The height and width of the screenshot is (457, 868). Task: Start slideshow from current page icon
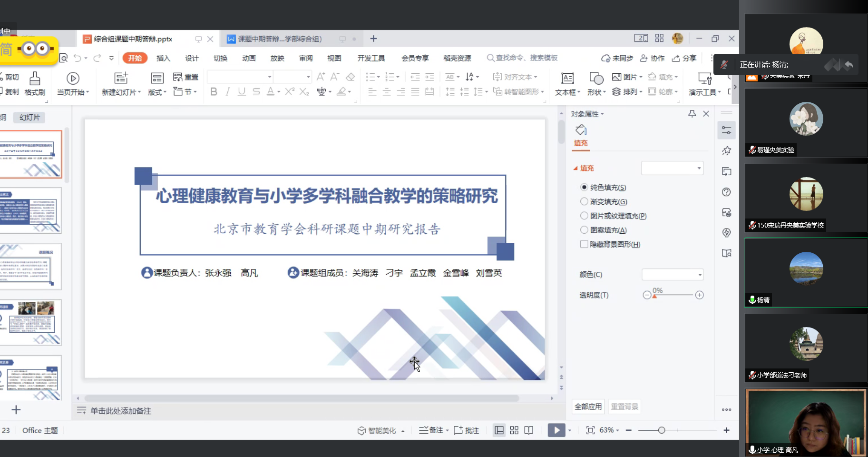(73, 79)
